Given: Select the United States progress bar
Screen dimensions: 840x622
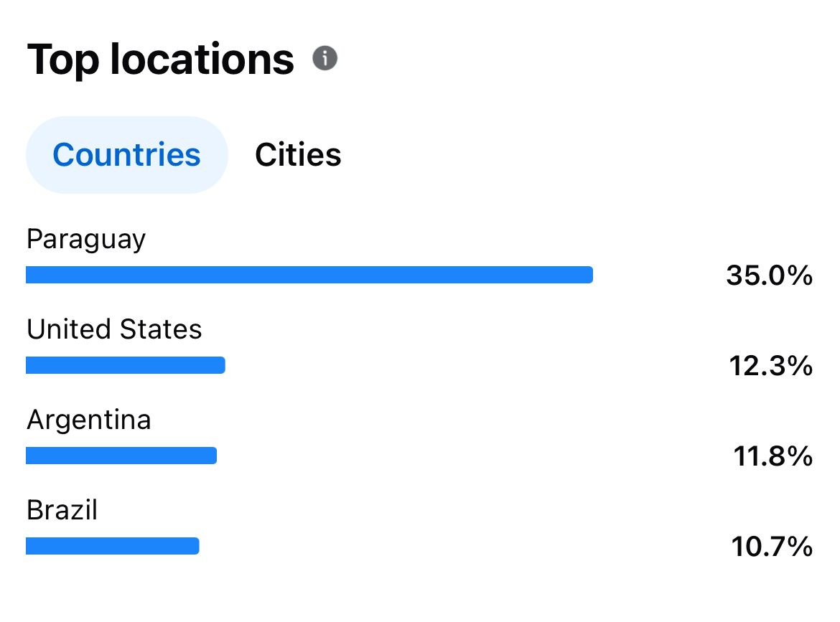Looking at the screenshot, I should tap(126, 365).
